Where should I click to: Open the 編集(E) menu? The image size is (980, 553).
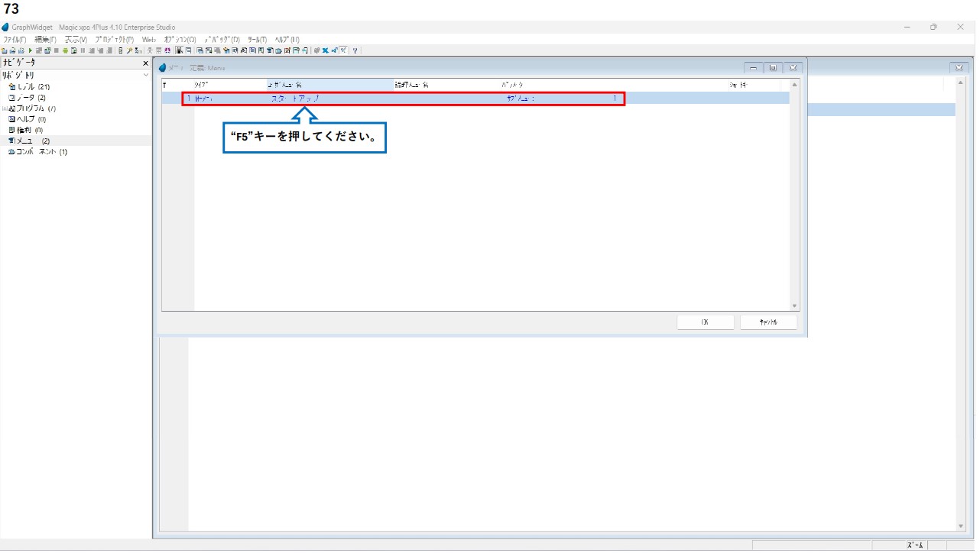point(45,40)
